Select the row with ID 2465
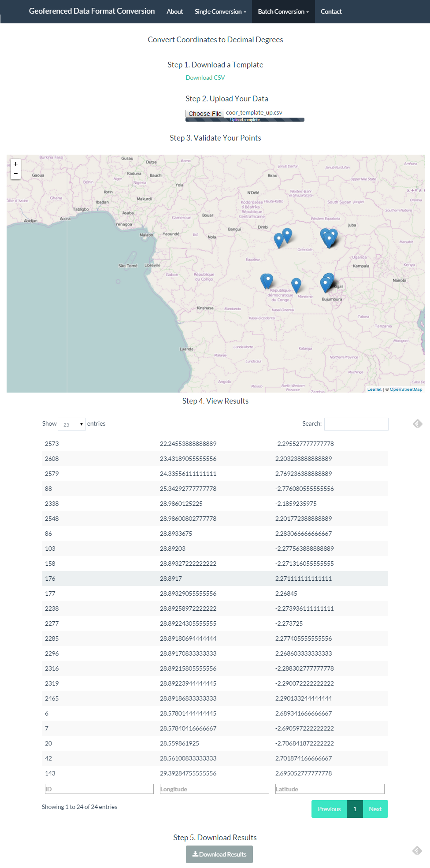430x868 pixels. (215, 698)
